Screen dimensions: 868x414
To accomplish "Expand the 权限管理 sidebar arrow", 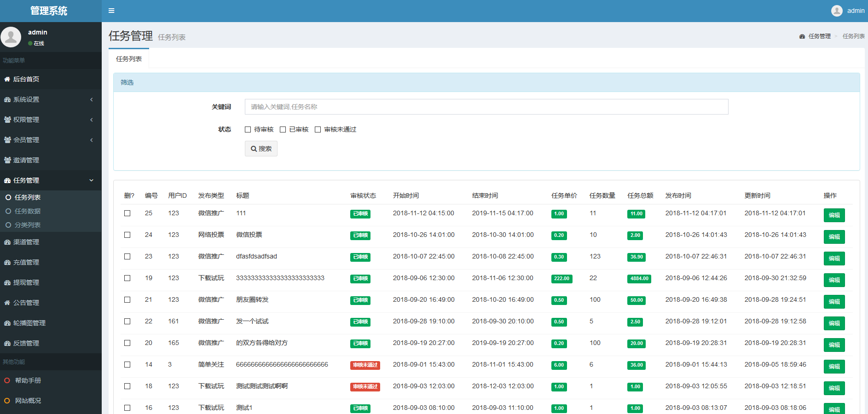I will pyautogui.click(x=92, y=120).
